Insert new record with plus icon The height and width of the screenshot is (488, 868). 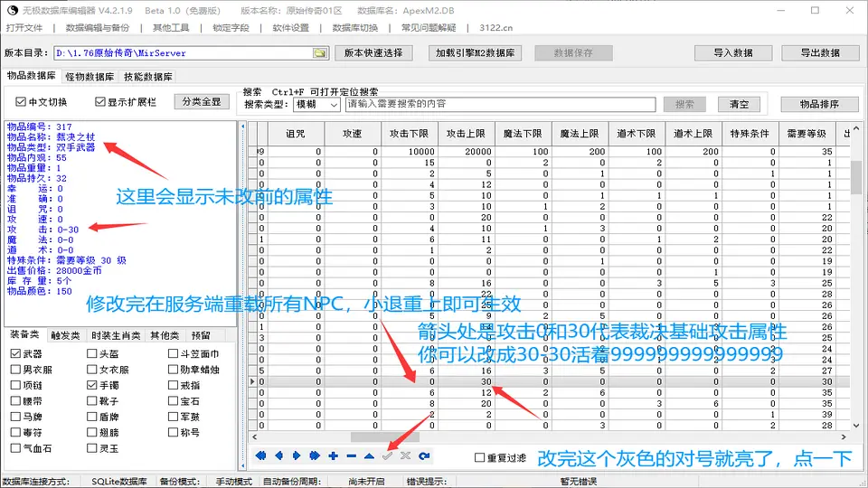(x=334, y=455)
